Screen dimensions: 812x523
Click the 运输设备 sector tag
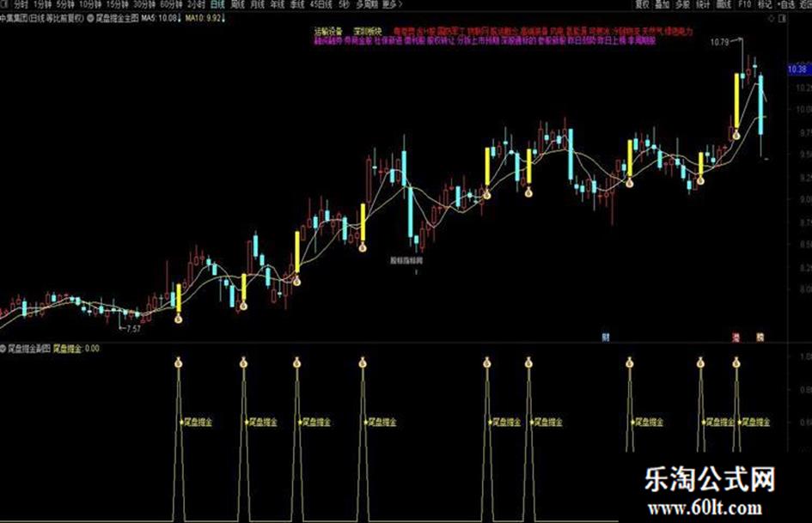(328, 32)
